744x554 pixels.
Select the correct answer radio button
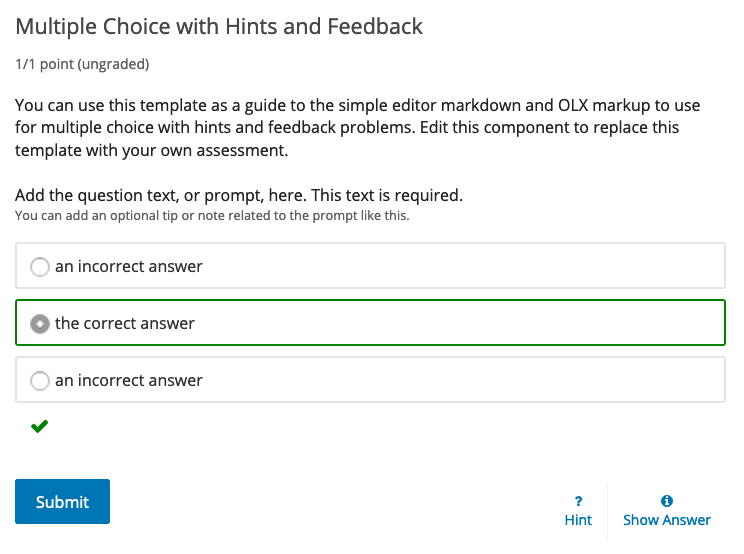[39, 324]
